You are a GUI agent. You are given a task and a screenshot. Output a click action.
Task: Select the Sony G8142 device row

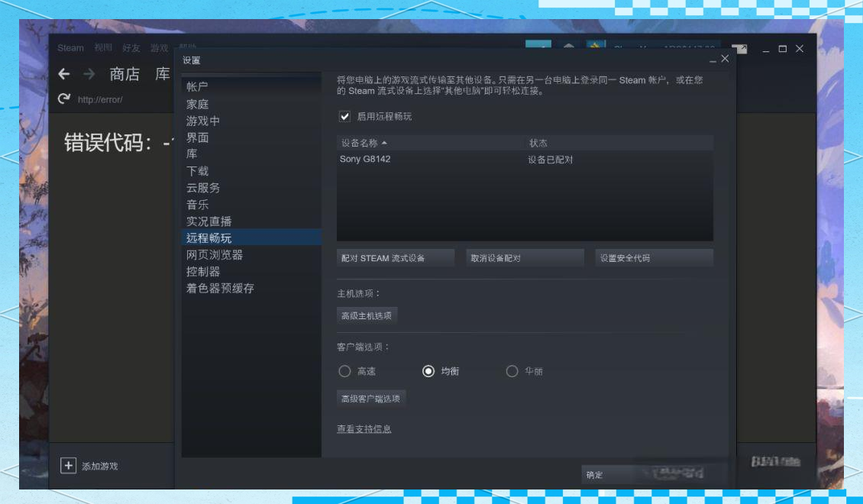[458, 160]
